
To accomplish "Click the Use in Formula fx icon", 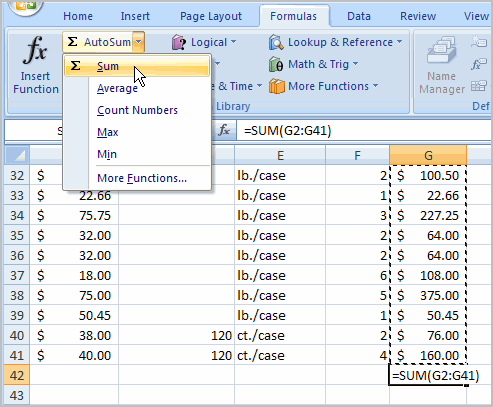I will coord(479,64).
